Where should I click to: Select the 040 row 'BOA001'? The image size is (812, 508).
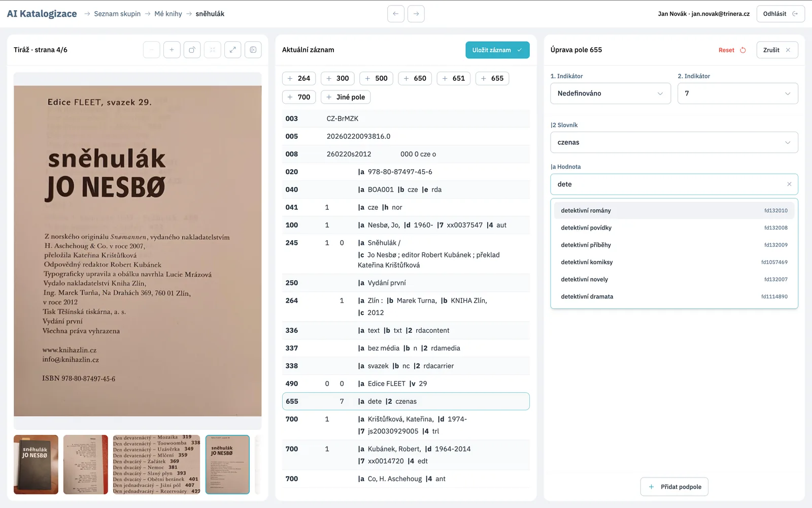(x=406, y=189)
